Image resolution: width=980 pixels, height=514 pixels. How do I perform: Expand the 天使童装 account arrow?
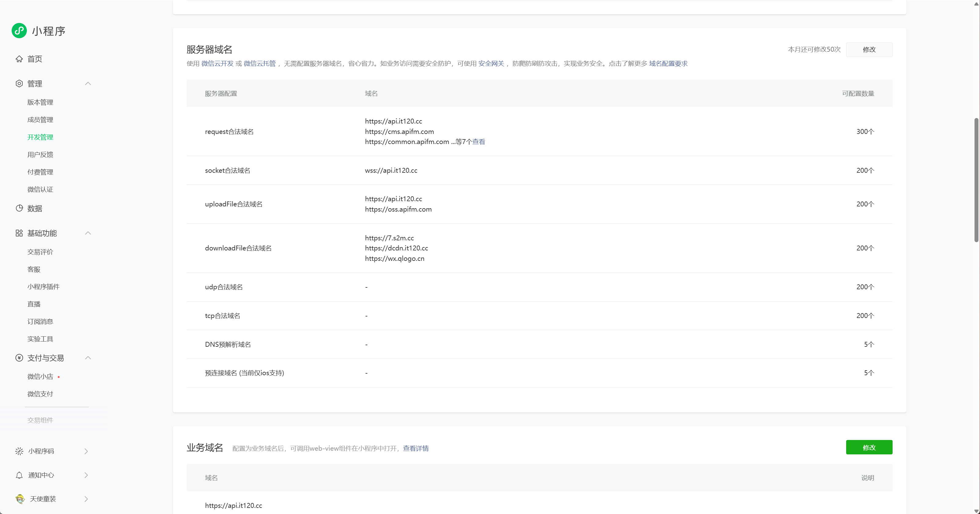[x=86, y=499]
